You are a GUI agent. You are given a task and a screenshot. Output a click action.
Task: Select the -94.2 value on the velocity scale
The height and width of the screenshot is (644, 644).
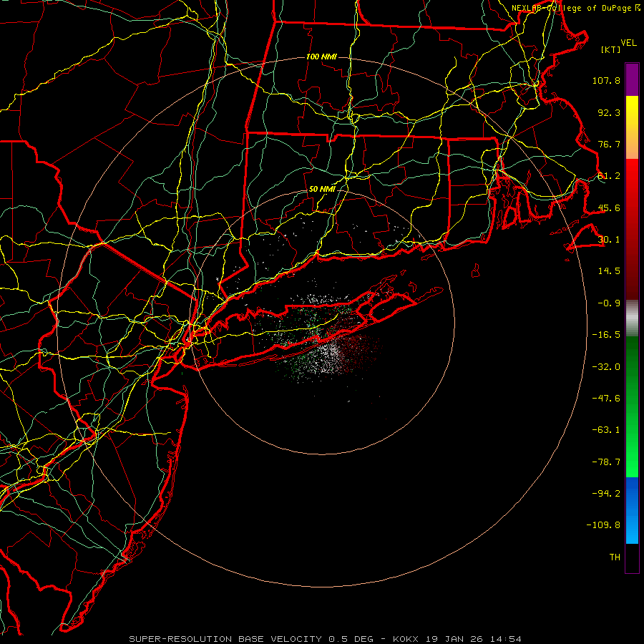606,494
